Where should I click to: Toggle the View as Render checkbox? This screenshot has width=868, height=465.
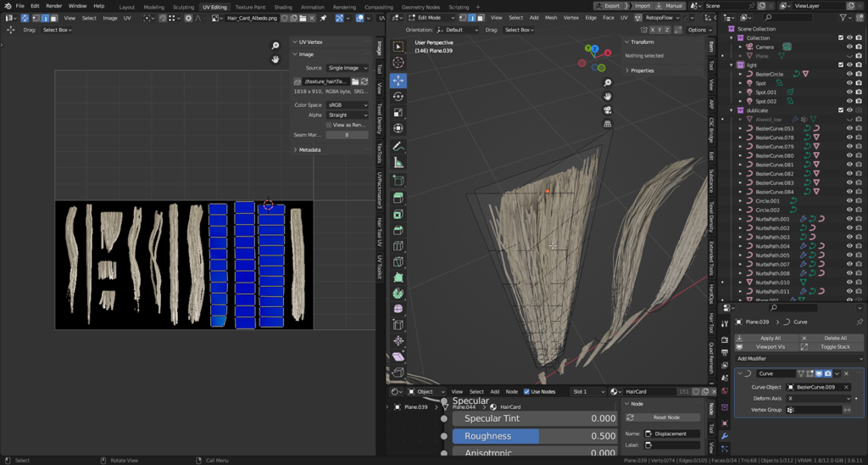330,125
